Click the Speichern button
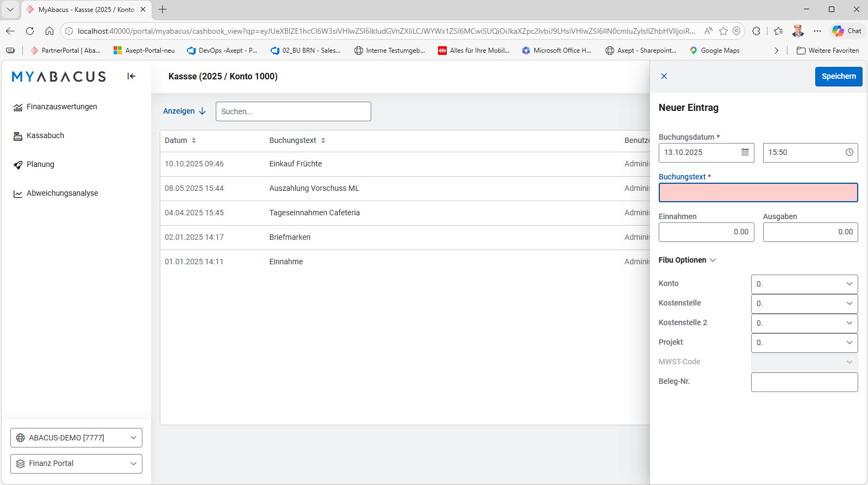868x485 pixels. point(839,76)
